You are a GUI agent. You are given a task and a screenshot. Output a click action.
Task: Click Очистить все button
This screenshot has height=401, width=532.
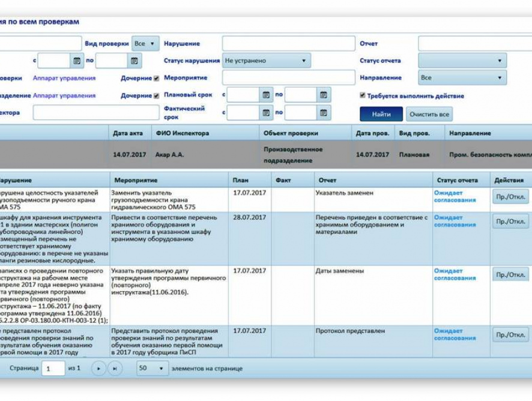click(429, 114)
